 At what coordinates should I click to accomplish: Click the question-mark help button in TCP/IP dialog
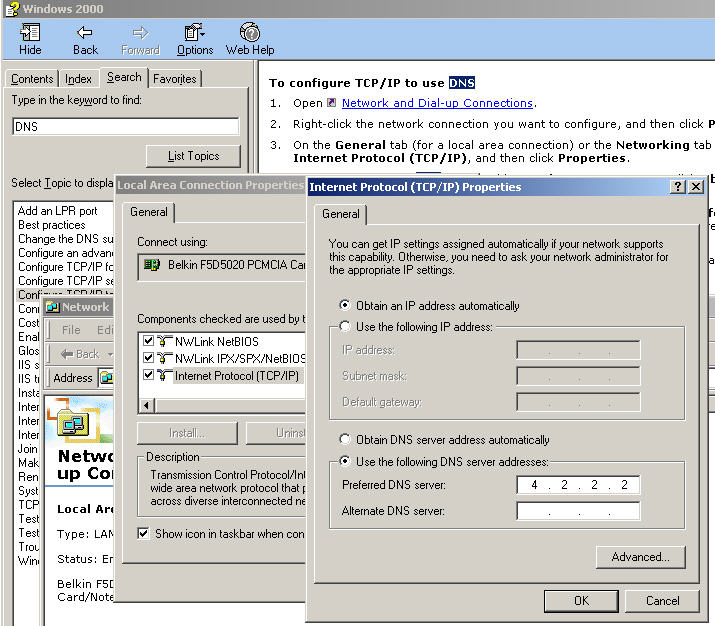pyautogui.click(x=678, y=186)
